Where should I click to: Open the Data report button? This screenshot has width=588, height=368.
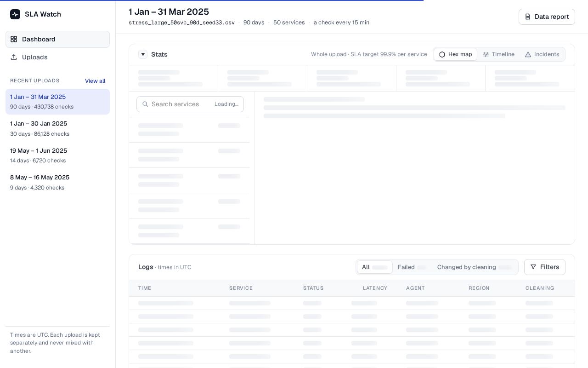pyautogui.click(x=547, y=17)
